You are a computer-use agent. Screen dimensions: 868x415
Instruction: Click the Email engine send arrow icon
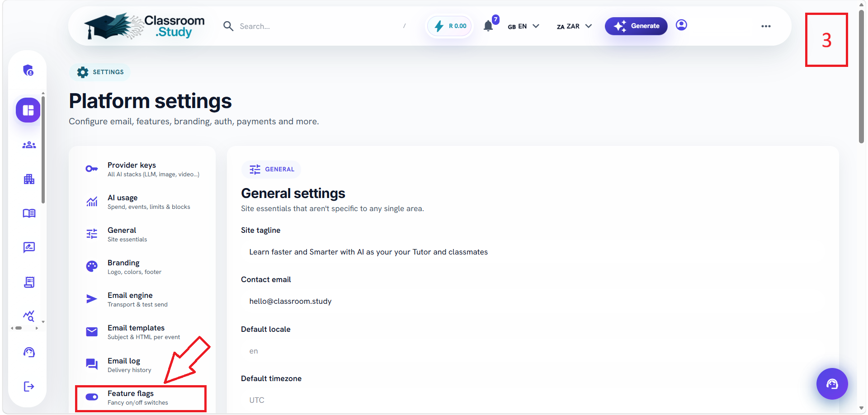pos(92,299)
